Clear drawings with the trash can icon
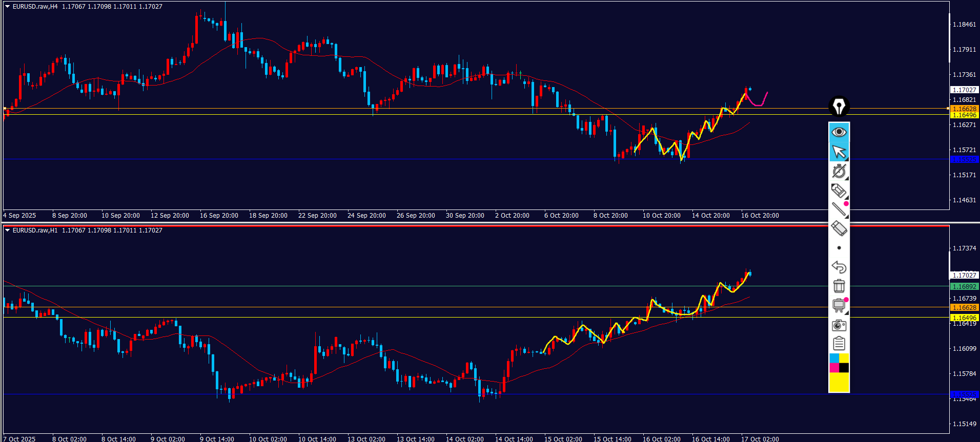 pyautogui.click(x=839, y=286)
